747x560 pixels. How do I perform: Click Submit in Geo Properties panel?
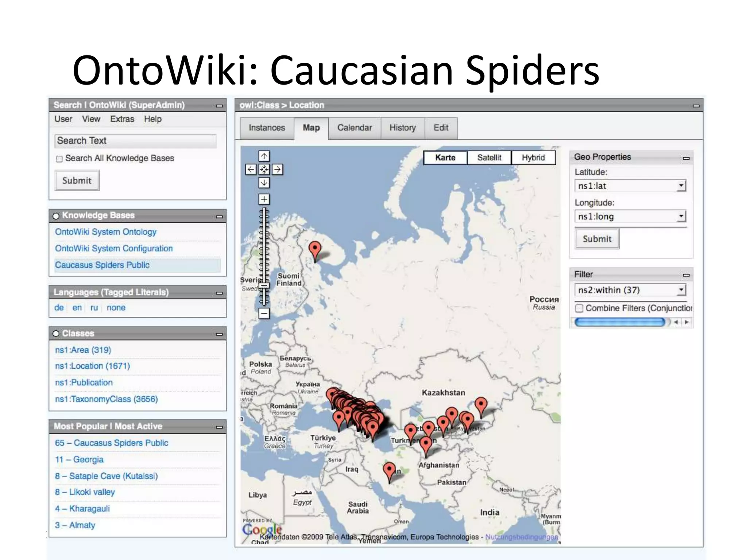click(x=597, y=239)
